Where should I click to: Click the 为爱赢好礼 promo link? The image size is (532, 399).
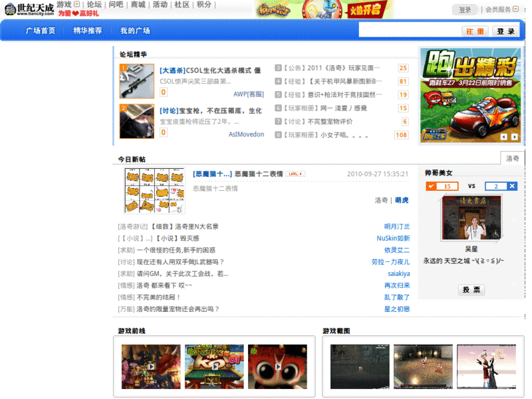coord(78,13)
